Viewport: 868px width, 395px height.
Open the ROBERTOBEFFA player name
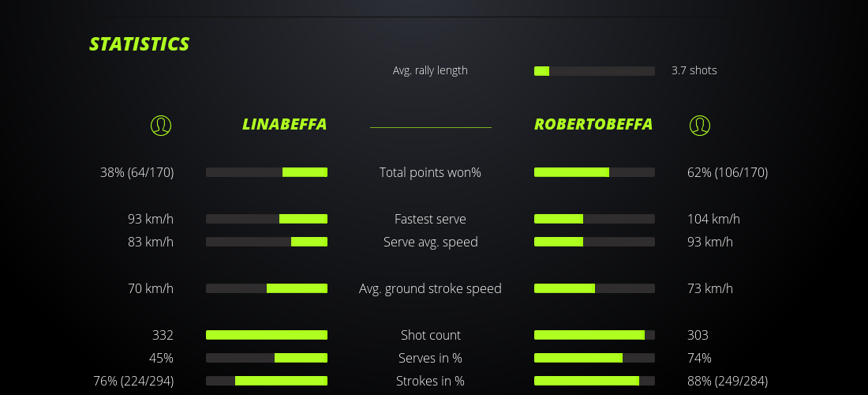click(x=593, y=125)
